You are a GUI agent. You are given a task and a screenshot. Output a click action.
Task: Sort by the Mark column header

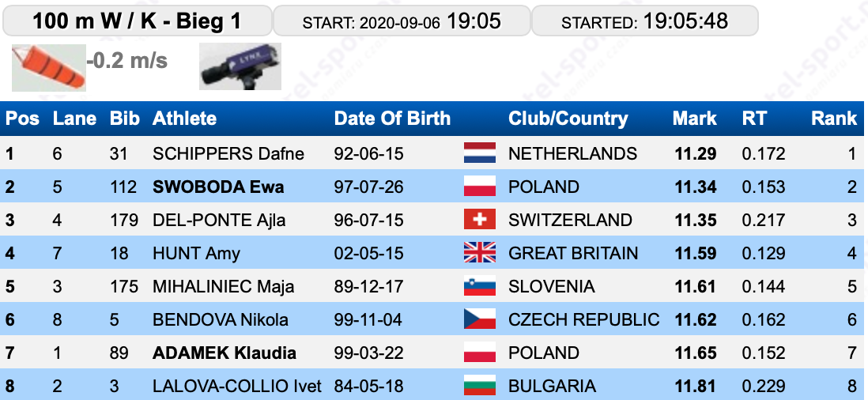[694, 119]
